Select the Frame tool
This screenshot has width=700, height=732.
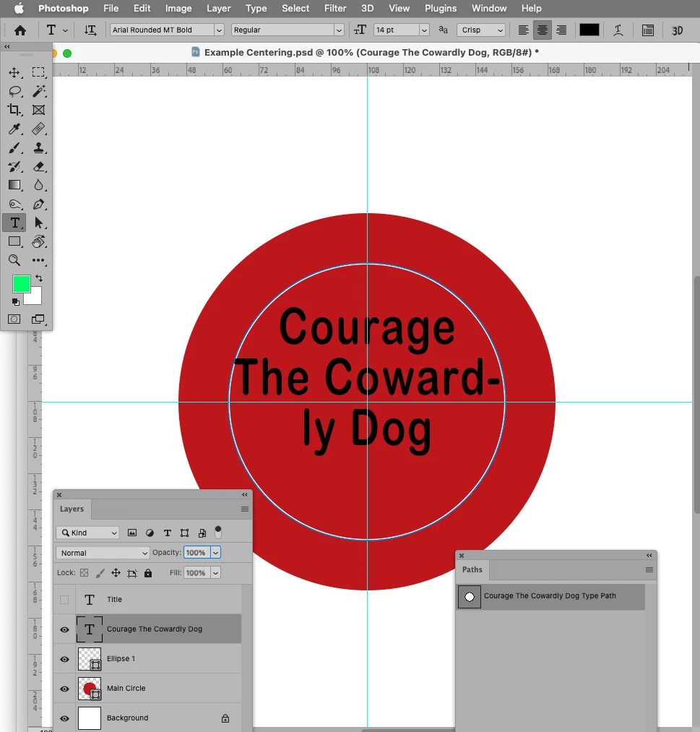pos(38,110)
